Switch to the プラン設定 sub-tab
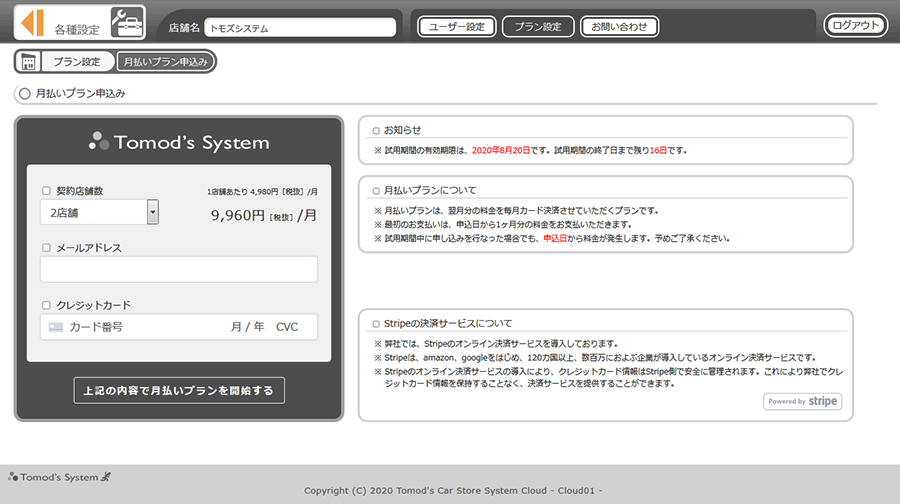Screen dimensions: 900x504 pyautogui.click(x=77, y=61)
